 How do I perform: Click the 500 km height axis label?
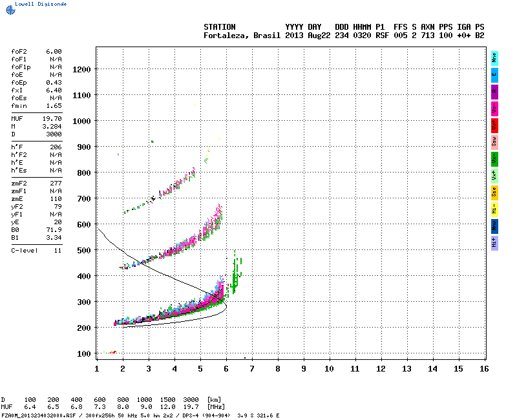(84, 251)
